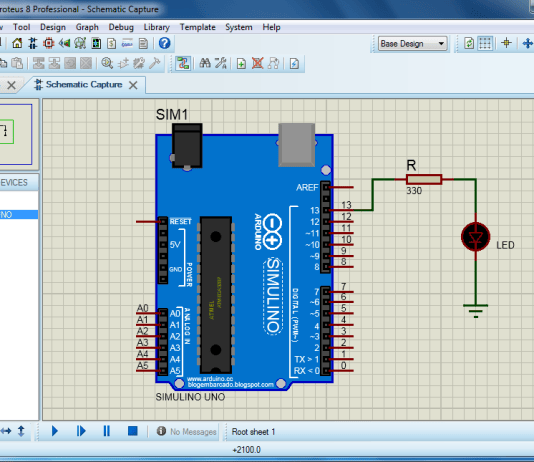The width and height of the screenshot is (534, 462).
Task: Click the overview preview thumbnail
Action: [x=16, y=134]
